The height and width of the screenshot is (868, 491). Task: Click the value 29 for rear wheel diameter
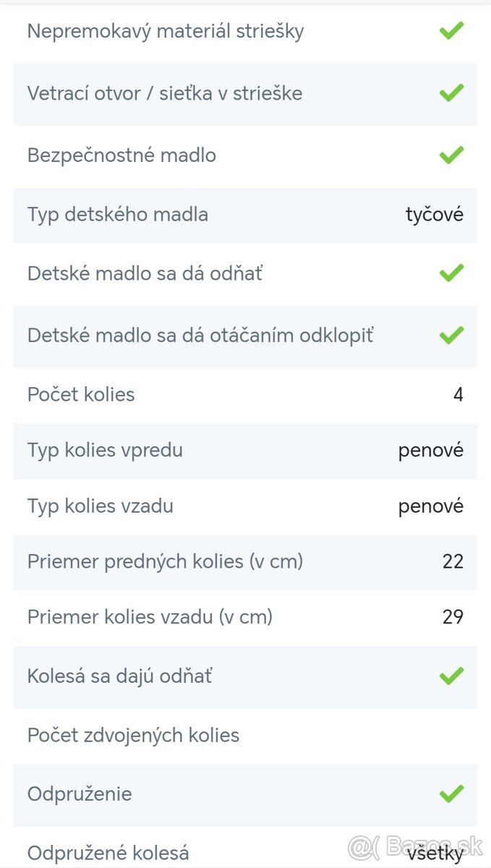[x=453, y=617]
